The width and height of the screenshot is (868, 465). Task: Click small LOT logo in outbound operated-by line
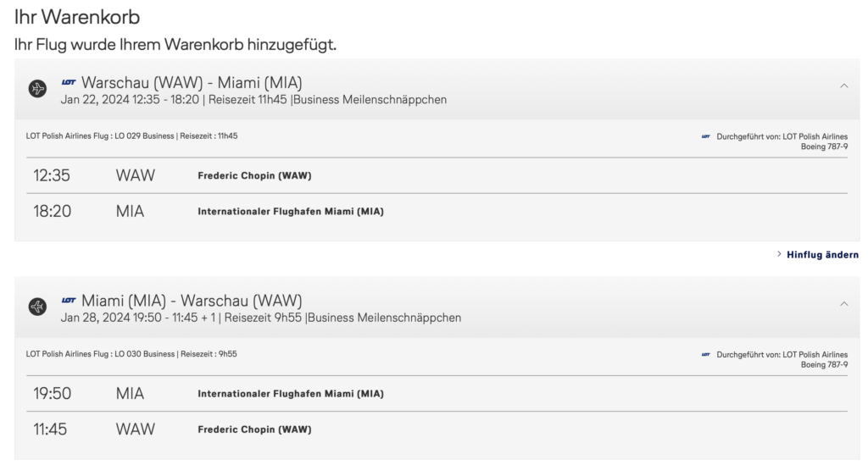coord(705,136)
